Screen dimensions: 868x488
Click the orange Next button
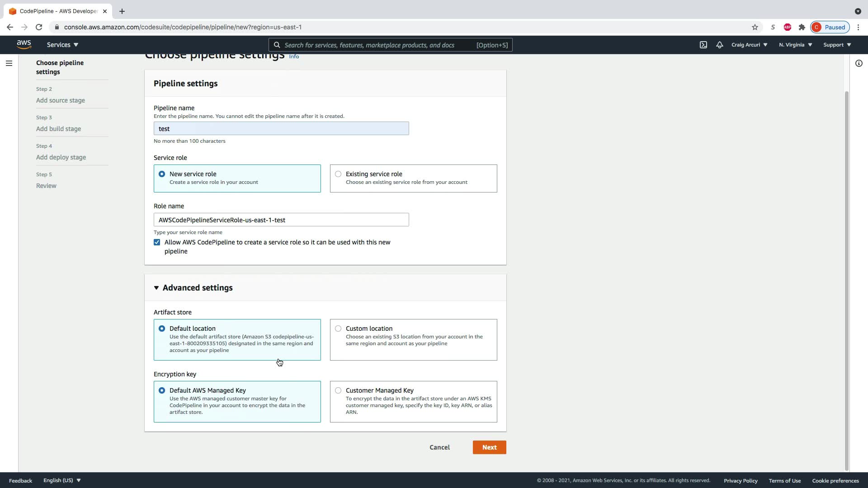tap(489, 447)
